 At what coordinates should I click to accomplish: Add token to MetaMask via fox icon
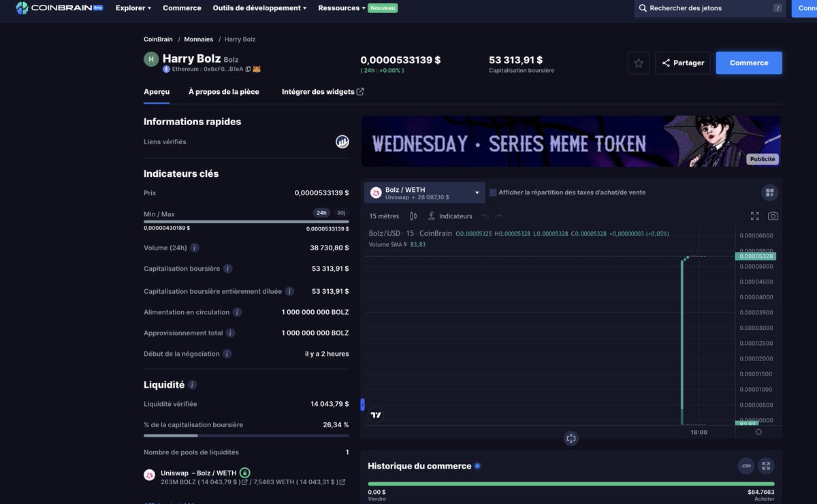[x=257, y=69]
